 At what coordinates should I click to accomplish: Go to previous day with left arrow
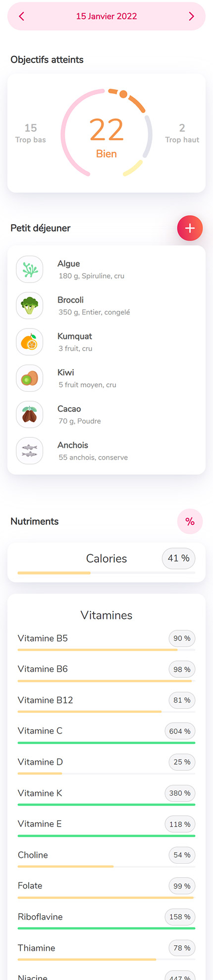pos(21,16)
